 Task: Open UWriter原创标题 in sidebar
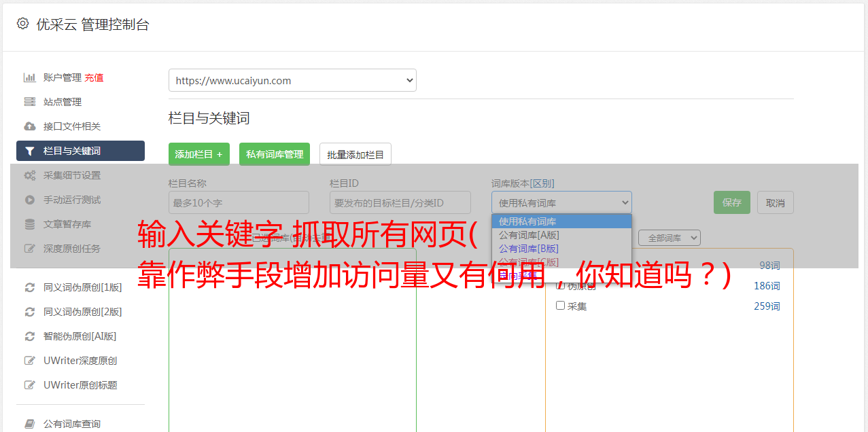point(80,385)
